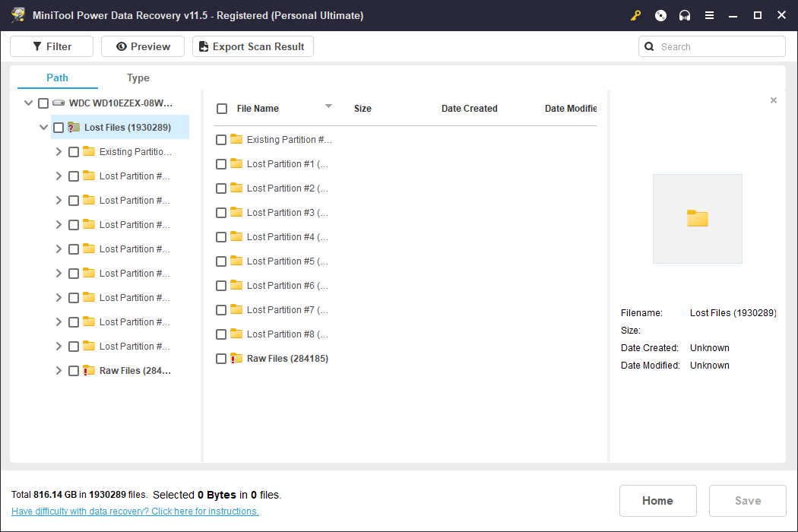This screenshot has height=532, width=798.
Task: Click the Home button
Action: click(657, 501)
